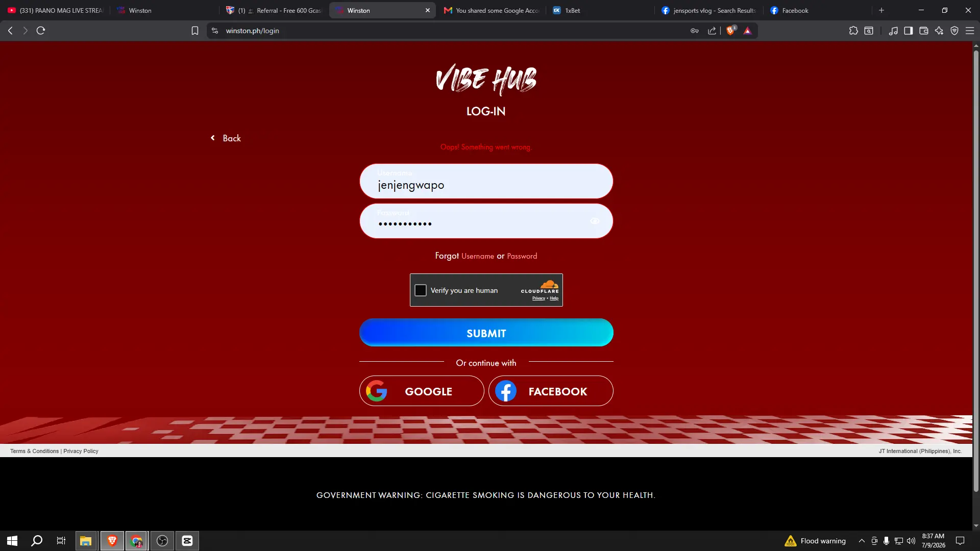Image resolution: width=980 pixels, height=551 pixels.
Task: Click the browser forward arrow
Action: [x=25, y=31]
